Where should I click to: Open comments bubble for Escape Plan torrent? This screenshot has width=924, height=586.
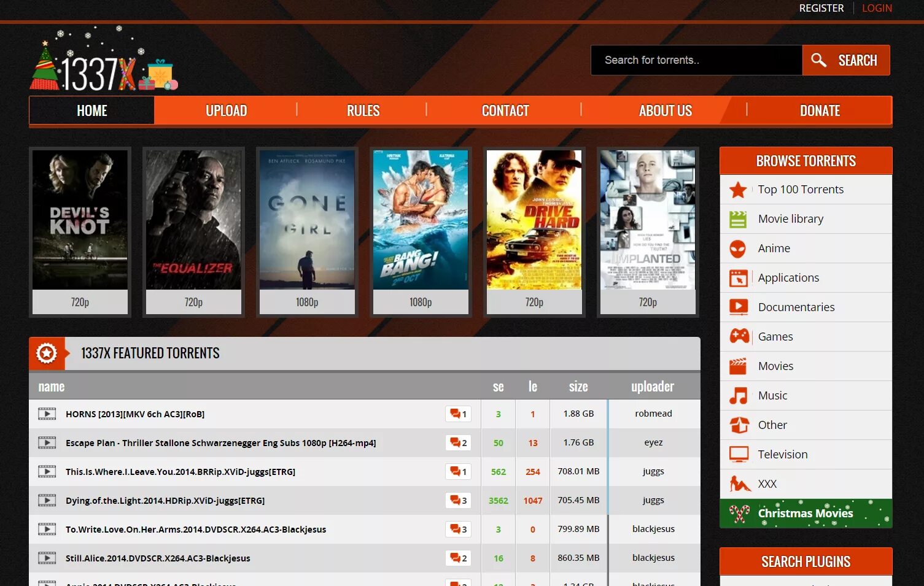tap(458, 443)
